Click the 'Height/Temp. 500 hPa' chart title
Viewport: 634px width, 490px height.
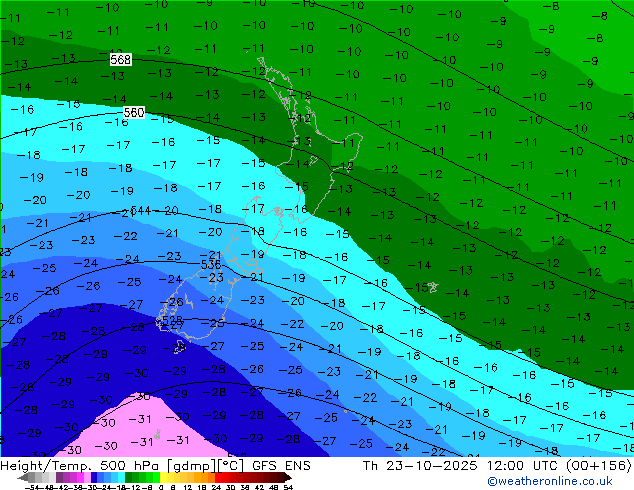[x=81, y=466]
